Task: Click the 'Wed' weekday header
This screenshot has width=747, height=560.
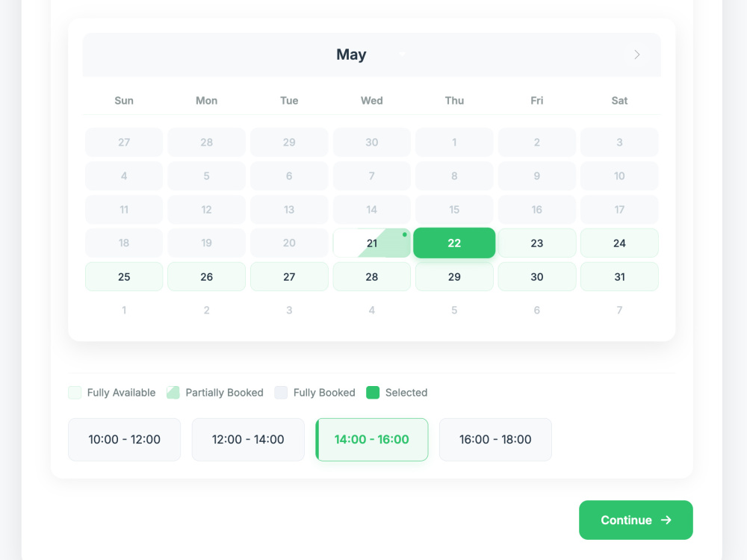Action: (371, 101)
